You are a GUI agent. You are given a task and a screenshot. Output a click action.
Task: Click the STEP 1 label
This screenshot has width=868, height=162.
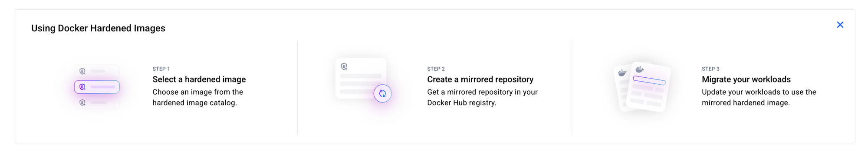161,69
